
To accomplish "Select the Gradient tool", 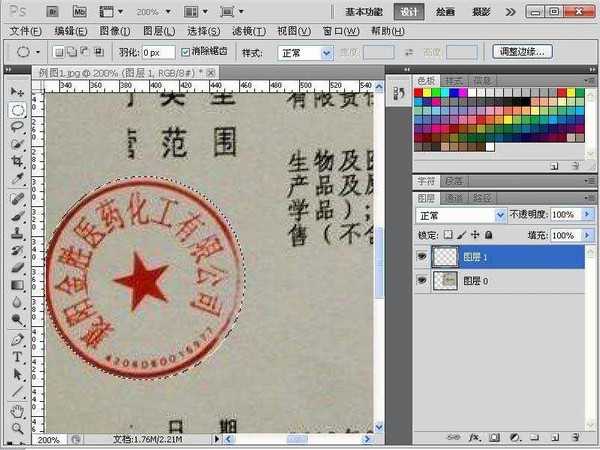I will point(17,284).
